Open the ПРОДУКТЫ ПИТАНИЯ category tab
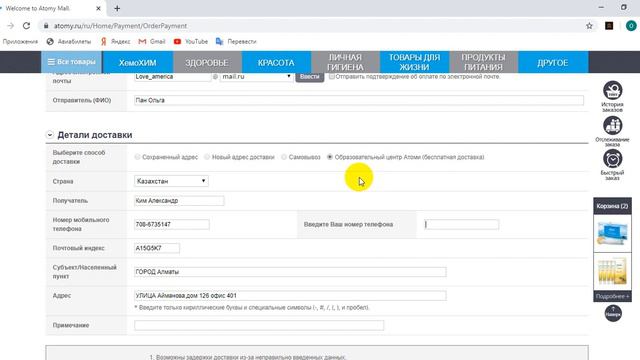This screenshot has height=360, width=640. [x=483, y=62]
